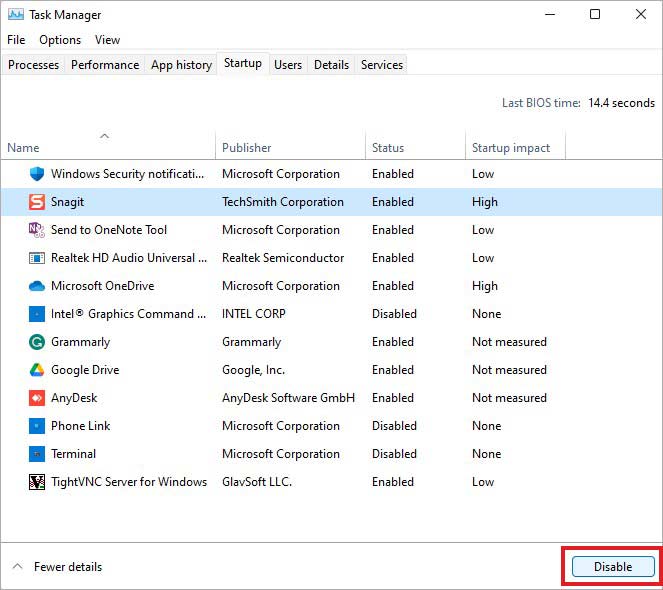Click the Intel Graphics Command icon
Viewport: 663px width, 590px height.
pyautogui.click(x=37, y=314)
